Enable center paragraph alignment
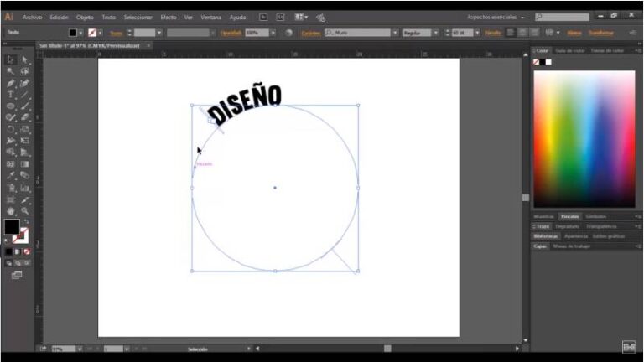This screenshot has width=644, height=362. (522, 33)
